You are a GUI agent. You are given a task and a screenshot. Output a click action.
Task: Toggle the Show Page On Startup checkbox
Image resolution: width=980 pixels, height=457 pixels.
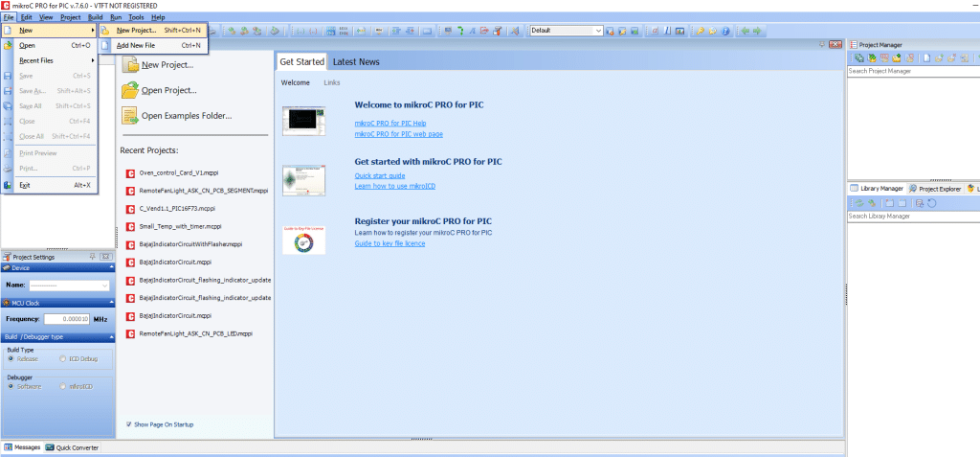pos(129,424)
